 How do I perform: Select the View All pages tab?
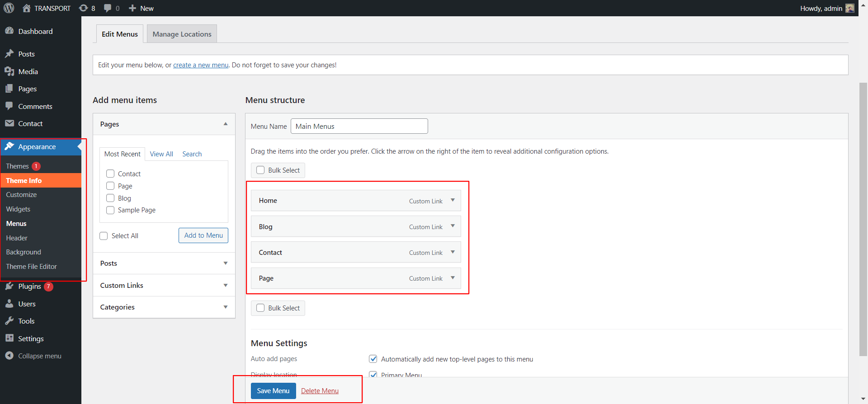click(x=161, y=154)
